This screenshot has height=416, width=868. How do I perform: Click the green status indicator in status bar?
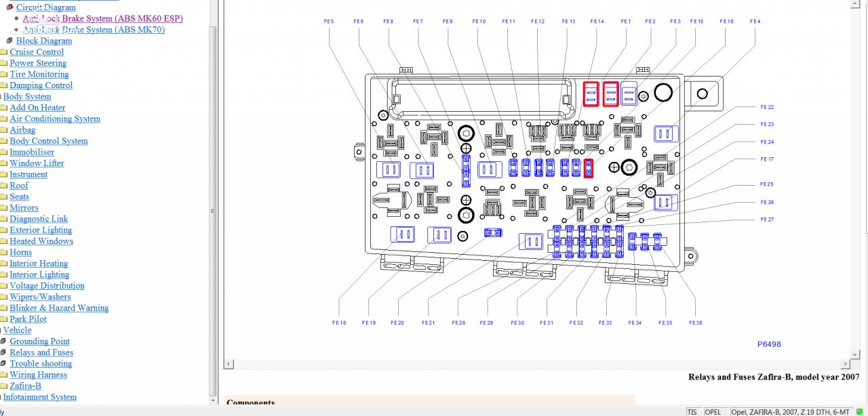pos(860,412)
